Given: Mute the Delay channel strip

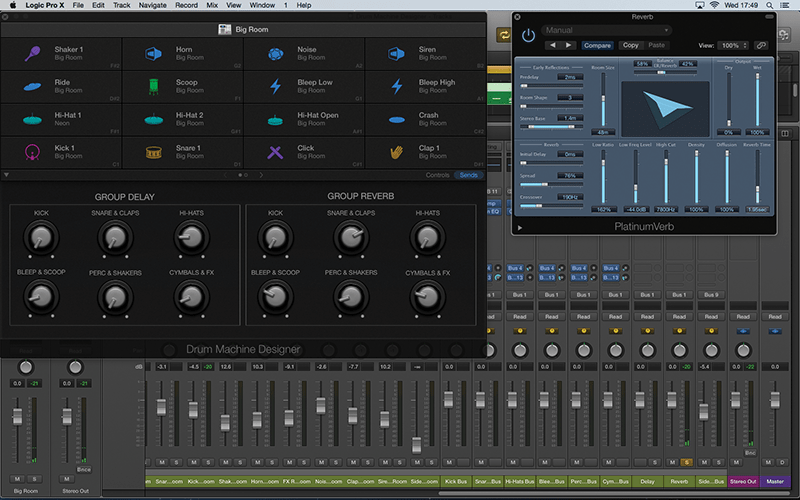Looking at the screenshot, I should click(640, 462).
